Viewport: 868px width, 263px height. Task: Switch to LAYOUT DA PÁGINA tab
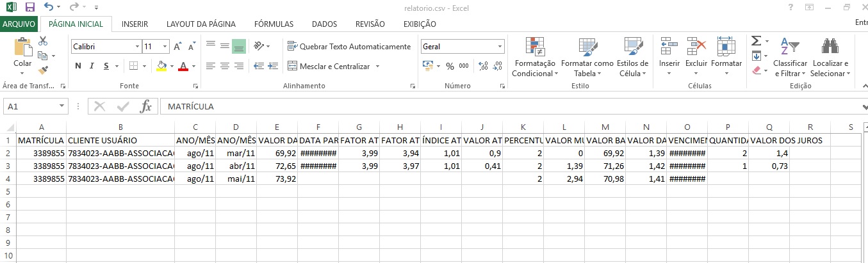click(x=201, y=24)
